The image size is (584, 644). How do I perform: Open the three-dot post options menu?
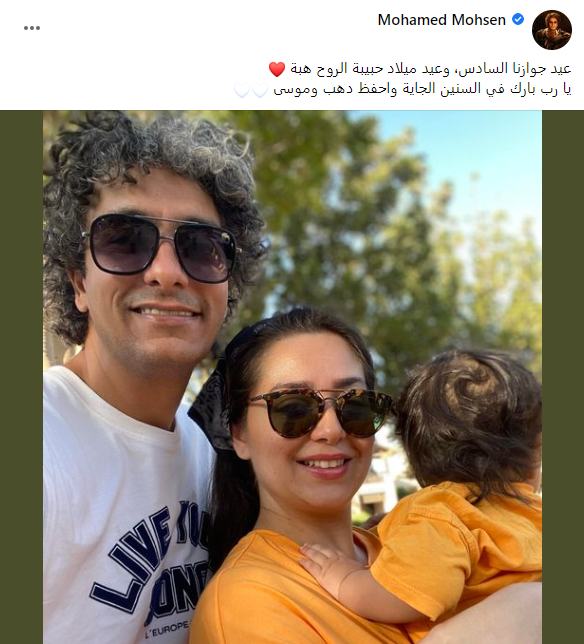point(32,28)
